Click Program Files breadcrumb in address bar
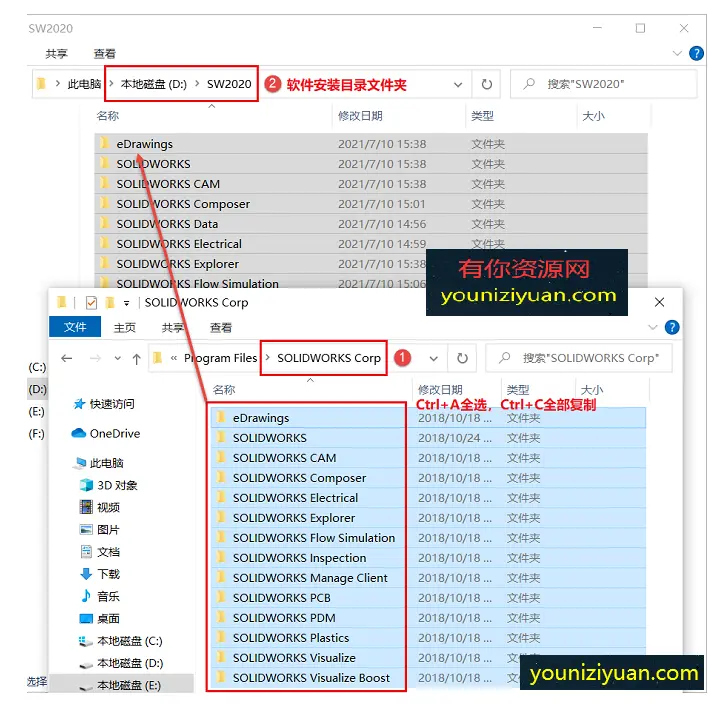Viewport: 717px width, 704px height. click(x=220, y=358)
